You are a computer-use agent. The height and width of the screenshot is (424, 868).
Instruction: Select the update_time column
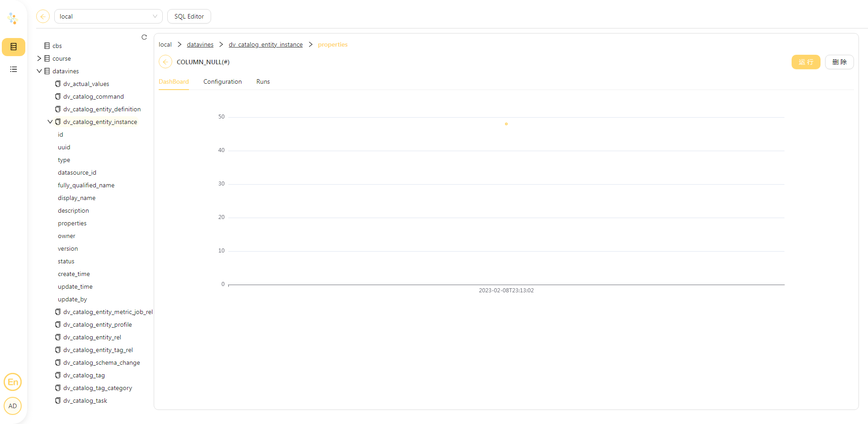tap(75, 286)
